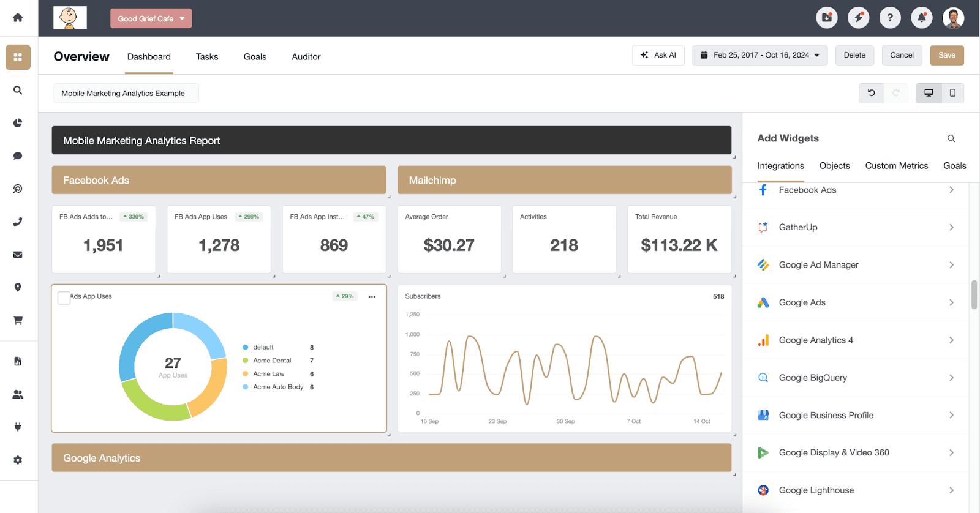
Task: Switch to the Goals tab in Overview
Action: pos(255,56)
